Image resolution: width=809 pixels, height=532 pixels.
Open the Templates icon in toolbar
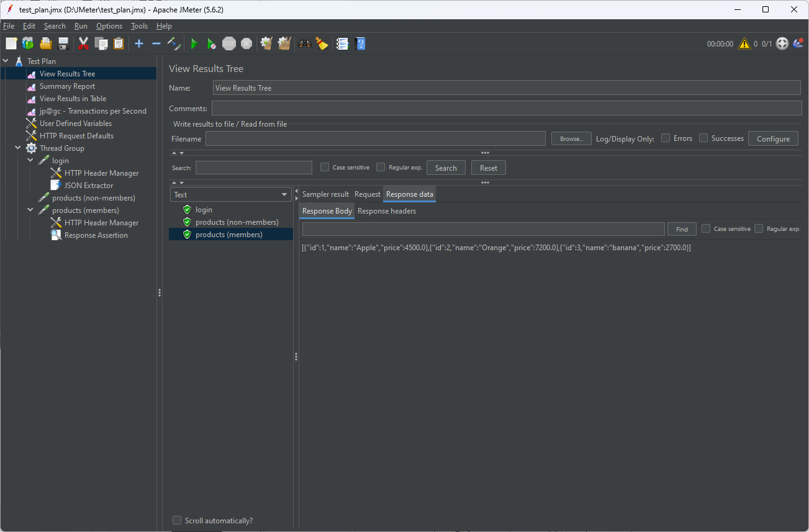coord(28,43)
